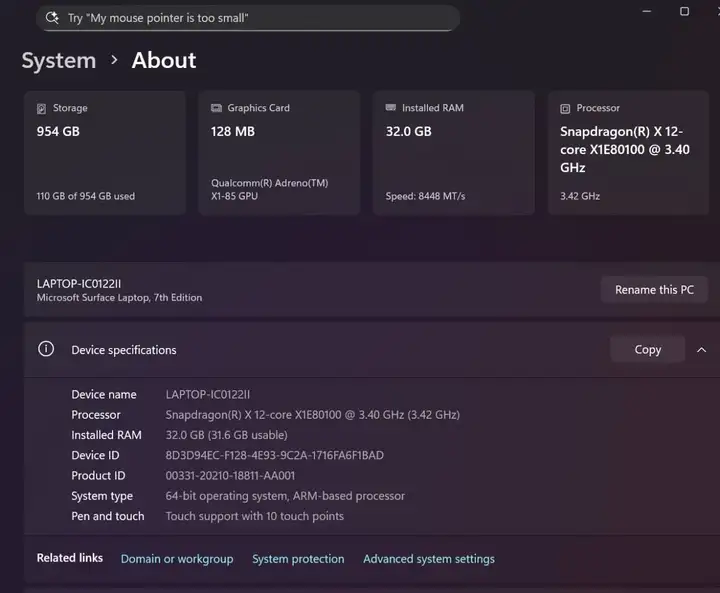The height and width of the screenshot is (593, 720).
Task: Click the Graphics Card icon
Action: 216,108
